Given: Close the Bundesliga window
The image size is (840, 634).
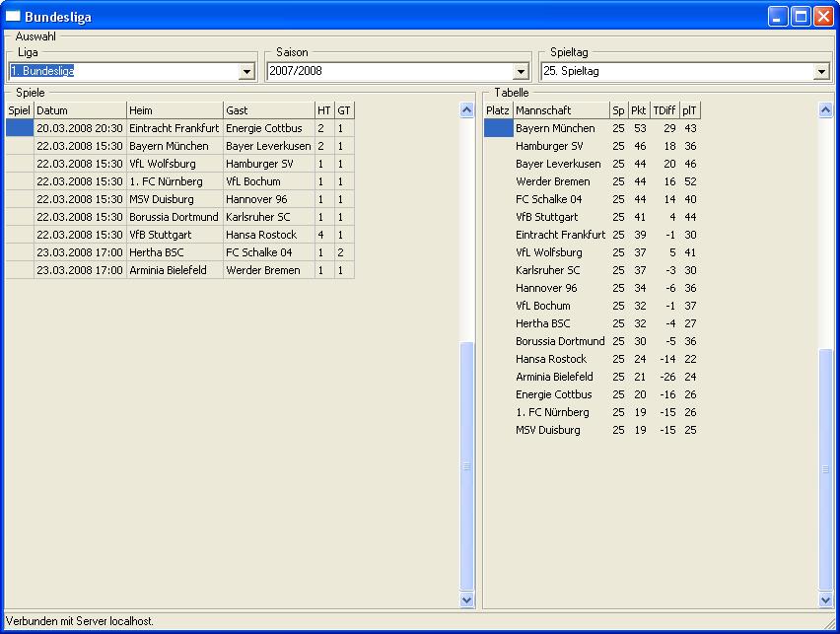Looking at the screenshot, I should point(823,17).
